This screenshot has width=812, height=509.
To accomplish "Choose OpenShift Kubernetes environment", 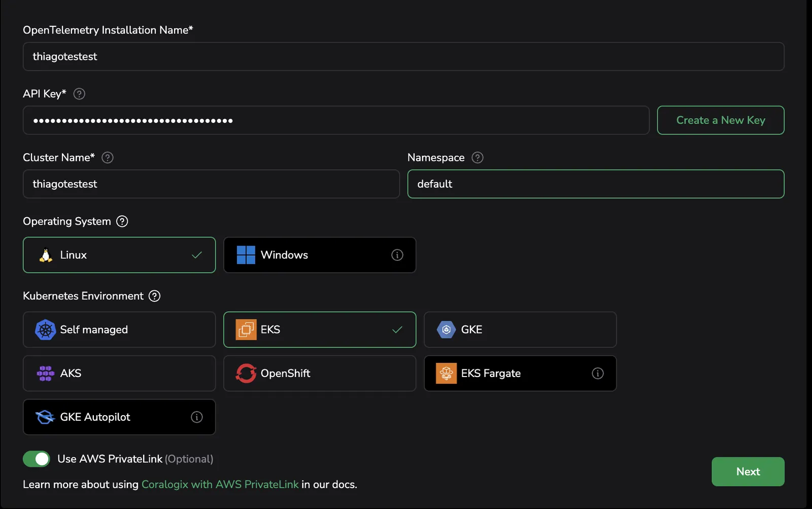I will [x=320, y=374].
